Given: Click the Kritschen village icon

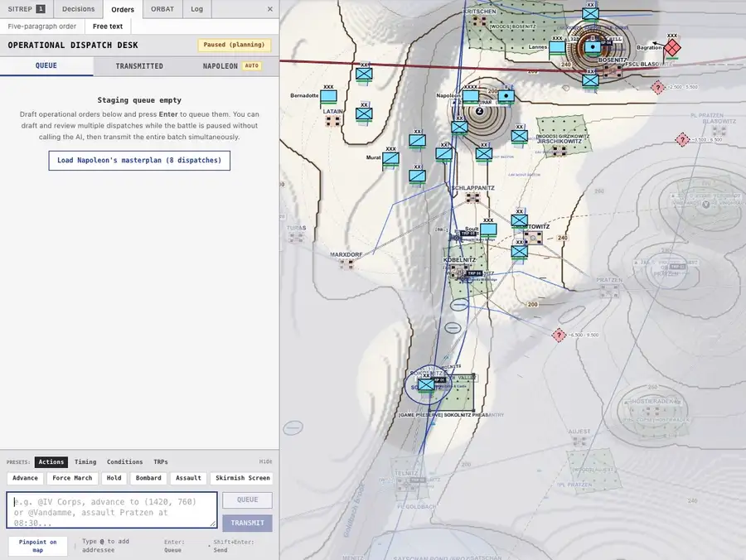Looking at the screenshot, I should 480,21.
